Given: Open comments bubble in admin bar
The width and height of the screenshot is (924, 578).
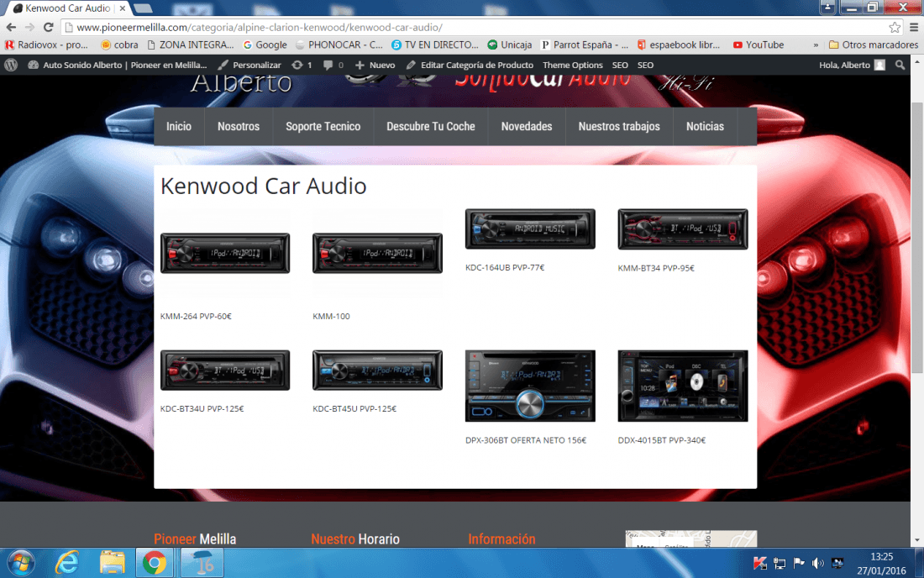Looking at the screenshot, I should coord(333,65).
